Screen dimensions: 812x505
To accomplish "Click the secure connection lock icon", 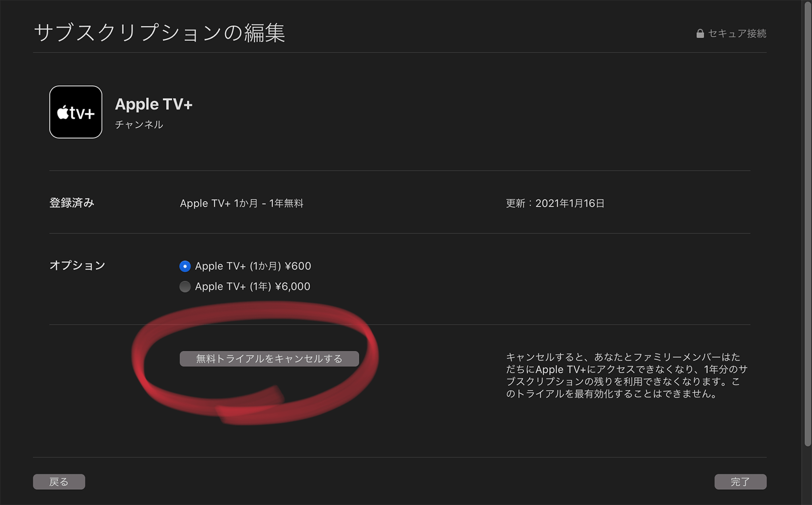I will tap(700, 33).
